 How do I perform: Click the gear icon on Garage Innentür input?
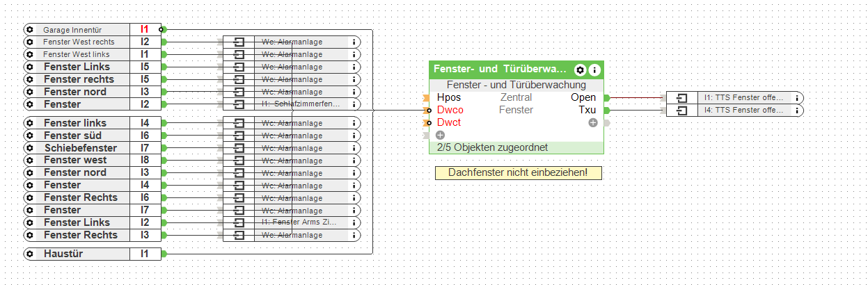pyautogui.click(x=29, y=30)
